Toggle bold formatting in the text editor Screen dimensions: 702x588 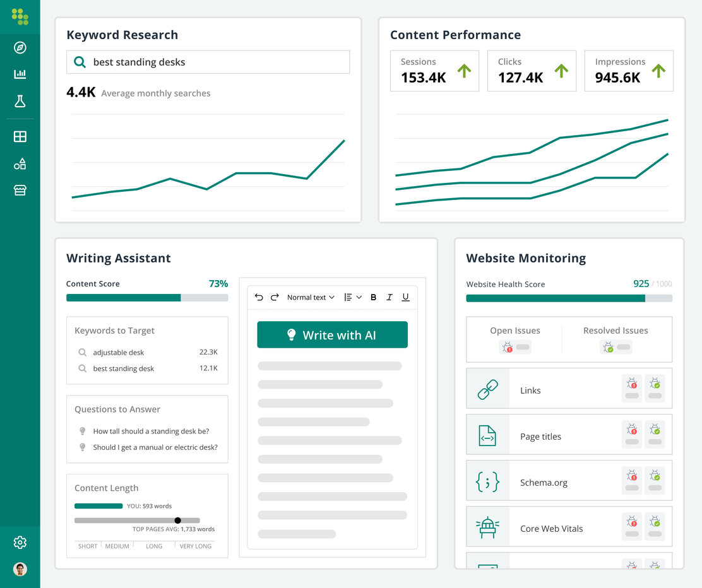click(373, 297)
